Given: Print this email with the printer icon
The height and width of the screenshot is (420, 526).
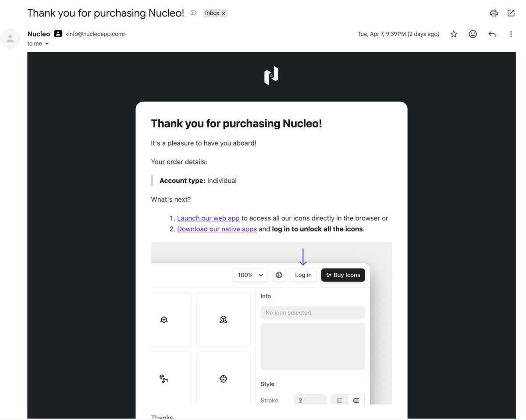Looking at the screenshot, I should [x=494, y=13].
